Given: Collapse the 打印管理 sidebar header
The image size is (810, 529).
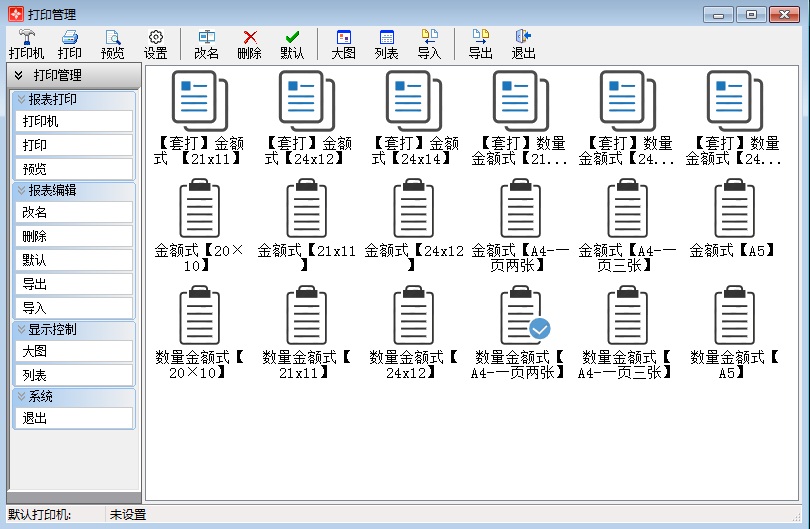Looking at the screenshot, I should pos(18,76).
